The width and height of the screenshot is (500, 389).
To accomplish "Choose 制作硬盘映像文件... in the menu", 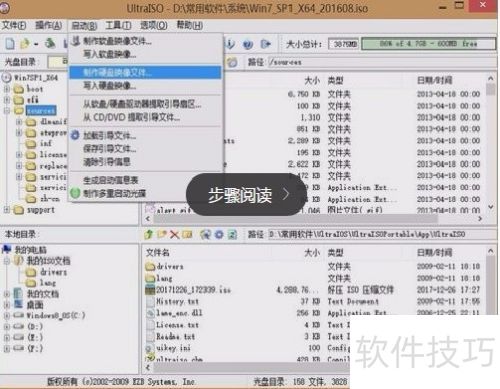I will click(145, 72).
